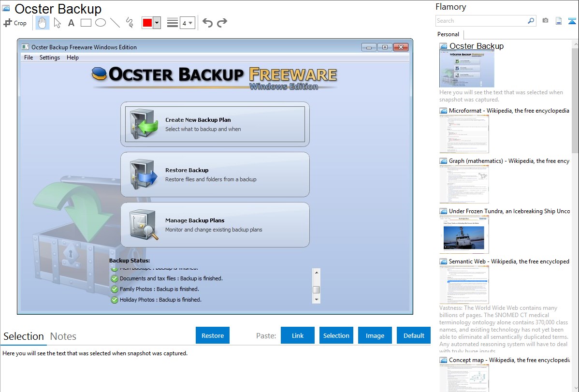
Task: Activate the Crop tool
Action: coord(15,23)
